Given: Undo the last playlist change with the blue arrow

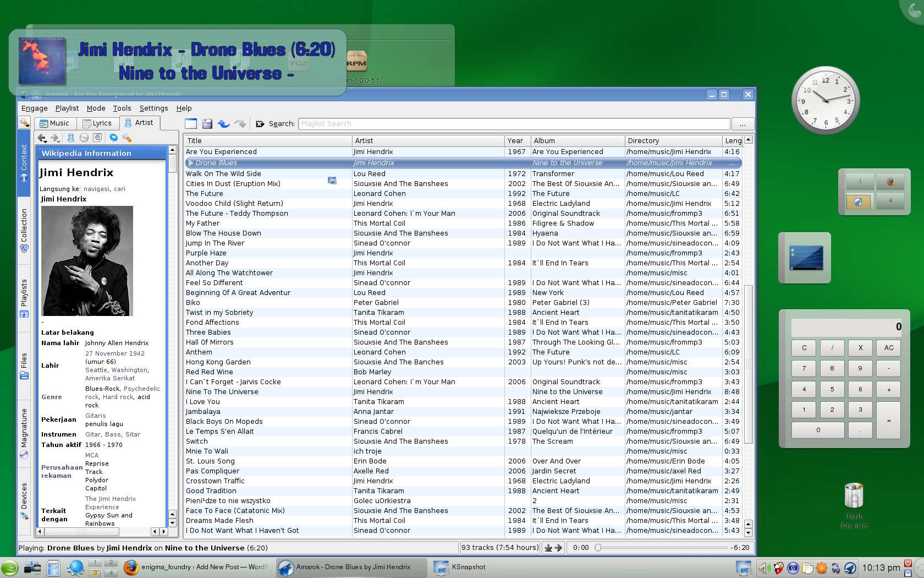Looking at the screenshot, I should (224, 124).
